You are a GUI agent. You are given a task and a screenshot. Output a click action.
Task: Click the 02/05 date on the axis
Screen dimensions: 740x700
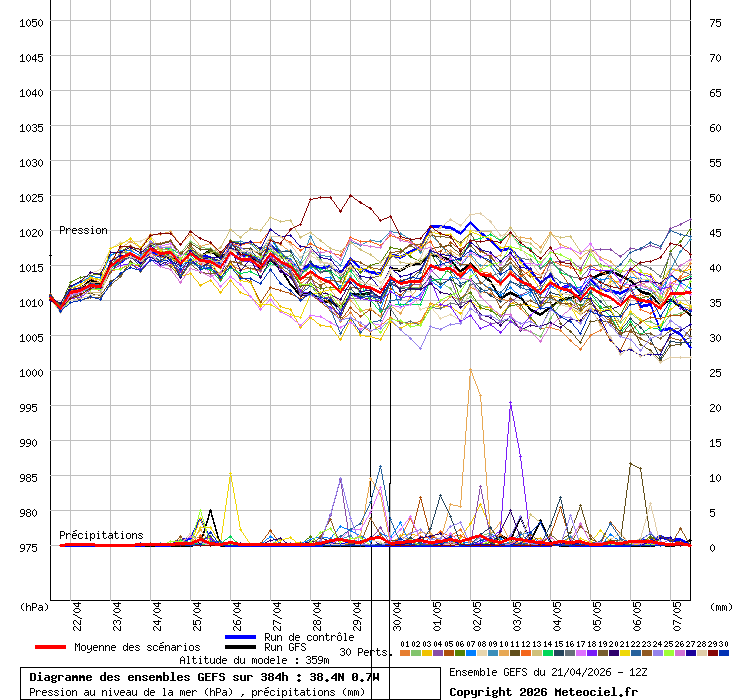tap(477, 611)
